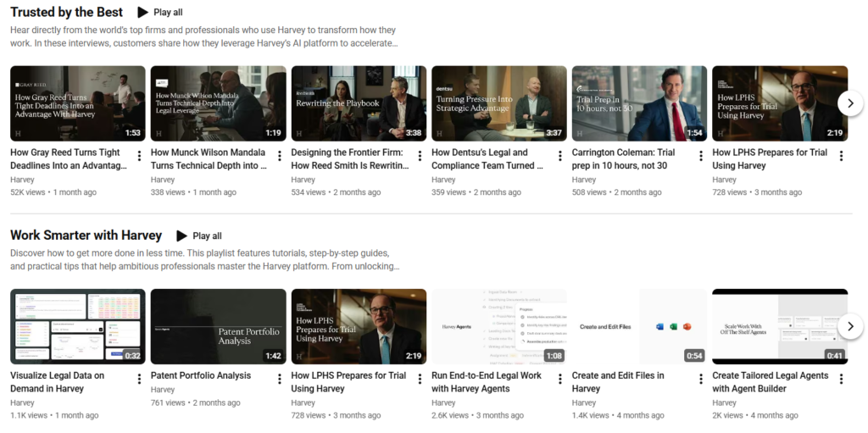
Task: Open Patent Portfolio Analysis thumbnail
Action: 218,327
